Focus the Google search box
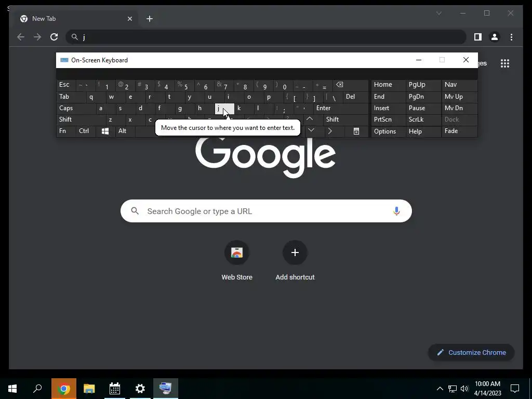Image resolution: width=532 pixels, height=399 pixels. click(266, 211)
